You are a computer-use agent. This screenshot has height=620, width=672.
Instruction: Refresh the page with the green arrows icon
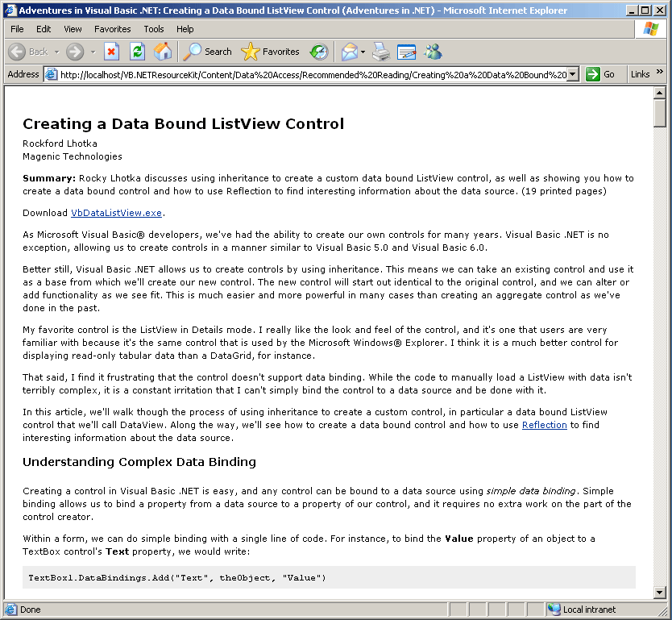coord(137,52)
